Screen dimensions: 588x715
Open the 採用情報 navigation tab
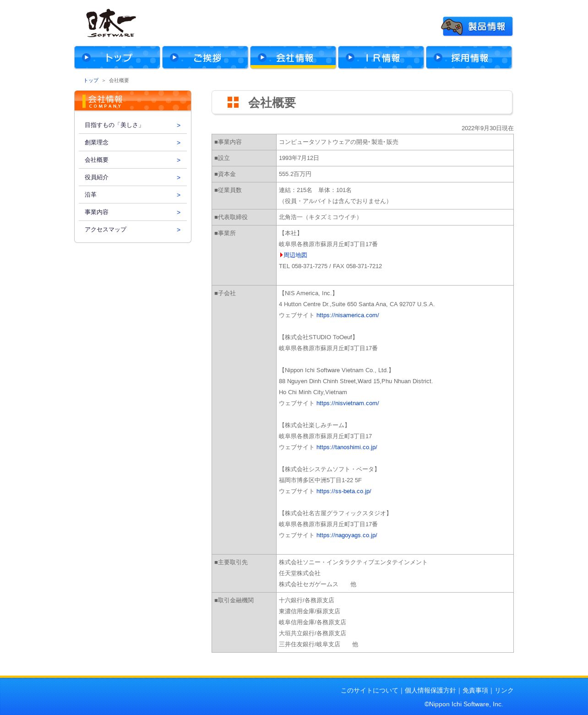(x=469, y=57)
